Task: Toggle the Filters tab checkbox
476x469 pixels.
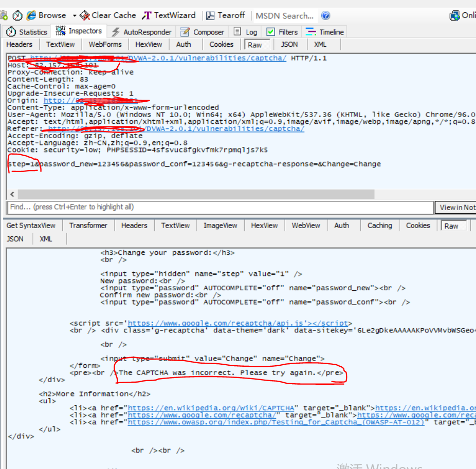Action: [x=270, y=32]
